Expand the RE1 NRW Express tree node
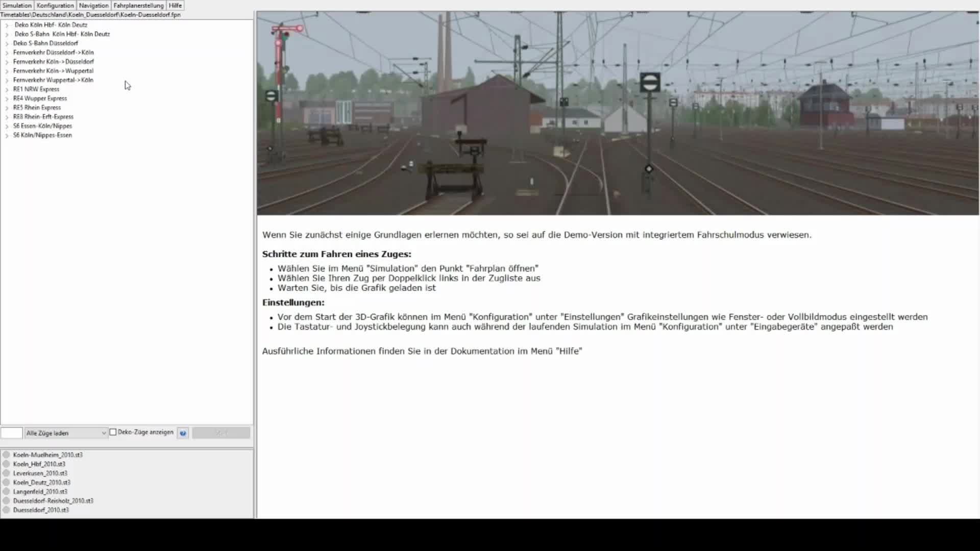Screen dimensions: 980x551 tap(7, 89)
